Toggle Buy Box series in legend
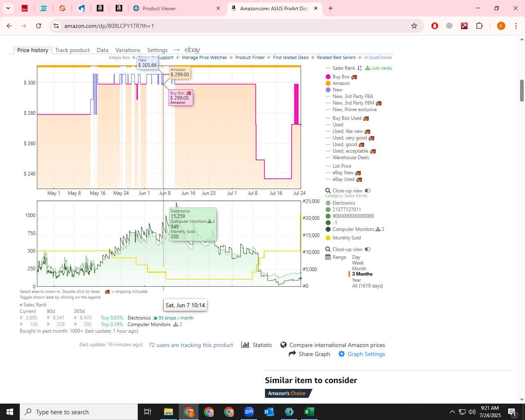The width and height of the screenshot is (525, 420). 341,77
